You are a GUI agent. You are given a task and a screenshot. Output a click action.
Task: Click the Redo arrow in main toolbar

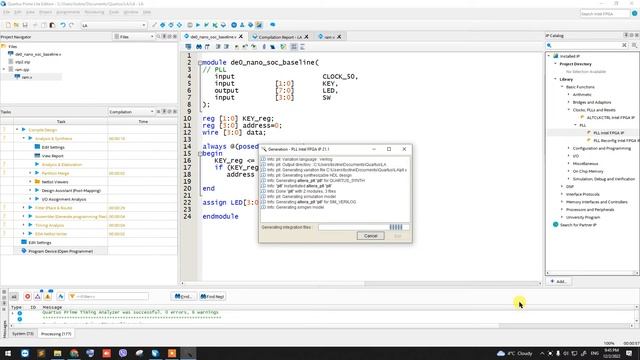point(71,25)
